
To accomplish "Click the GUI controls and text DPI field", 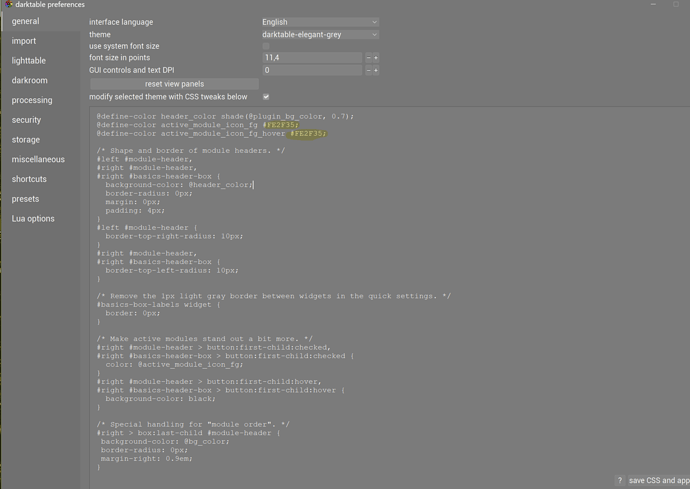I will pyautogui.click(x=312, y=70).
